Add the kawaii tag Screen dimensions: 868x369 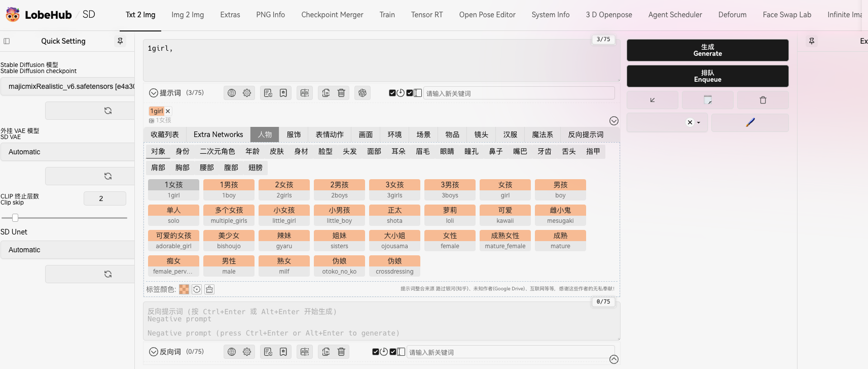pos(505,215)
